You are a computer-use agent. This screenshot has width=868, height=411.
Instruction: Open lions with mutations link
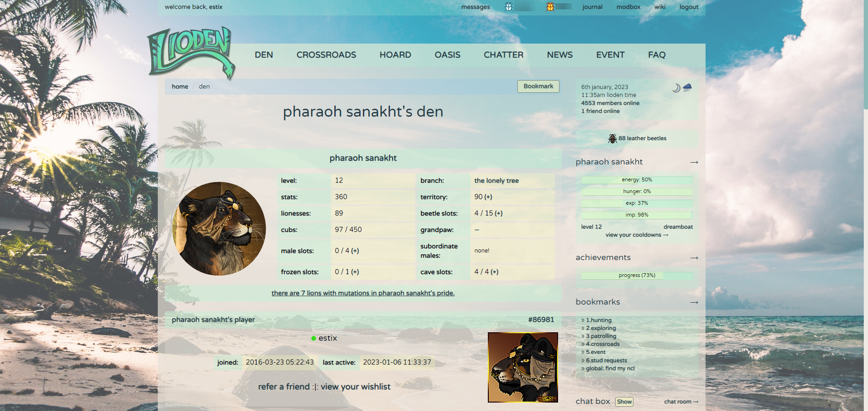363,293
